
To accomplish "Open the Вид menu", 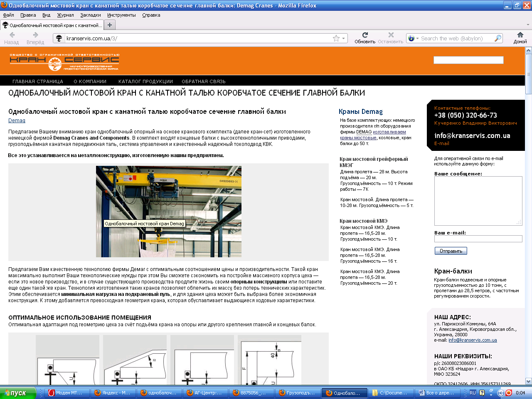I will click(46, 15).
